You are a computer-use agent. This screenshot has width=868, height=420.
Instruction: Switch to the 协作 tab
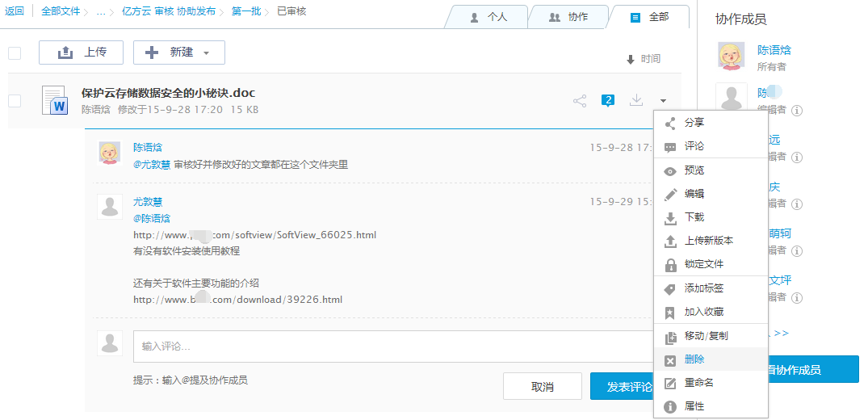pos(568,17)
